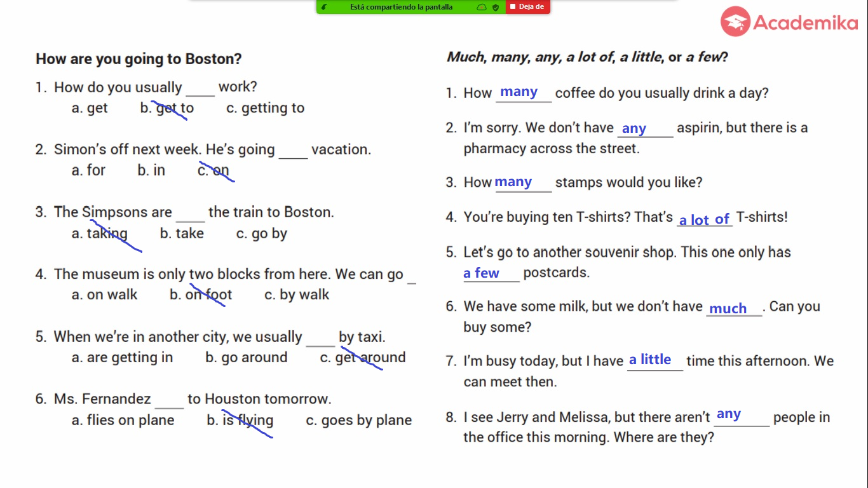The image size is (868, 488).
Task: Select answer 'b. take' in question 3
Action: click(x=182, y=233)
